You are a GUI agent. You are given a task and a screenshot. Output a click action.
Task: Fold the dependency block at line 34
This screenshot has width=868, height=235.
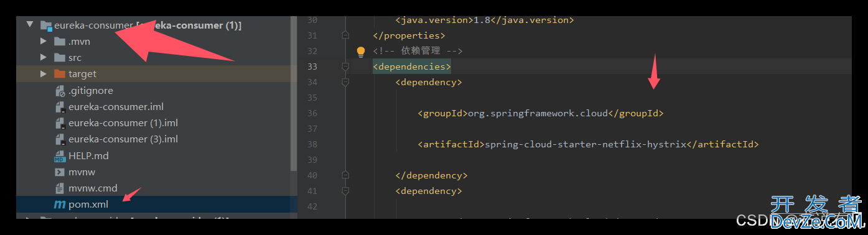click(345, 82)
